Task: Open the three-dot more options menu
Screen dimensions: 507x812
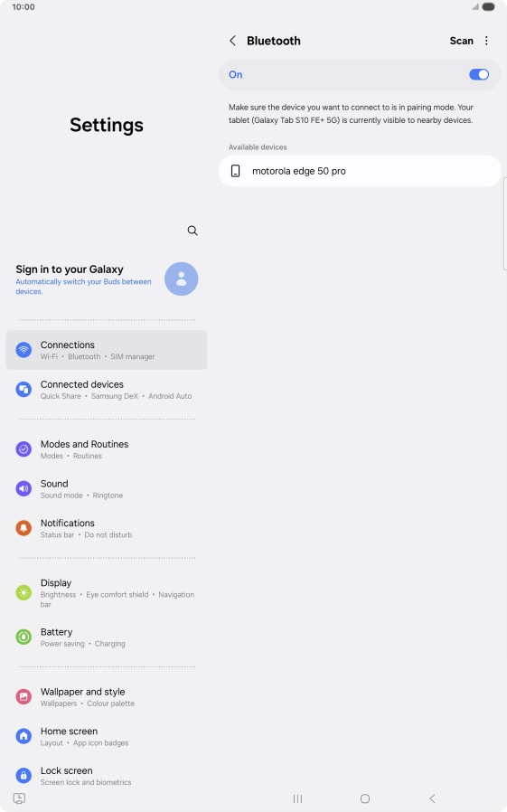Action: 486,41
